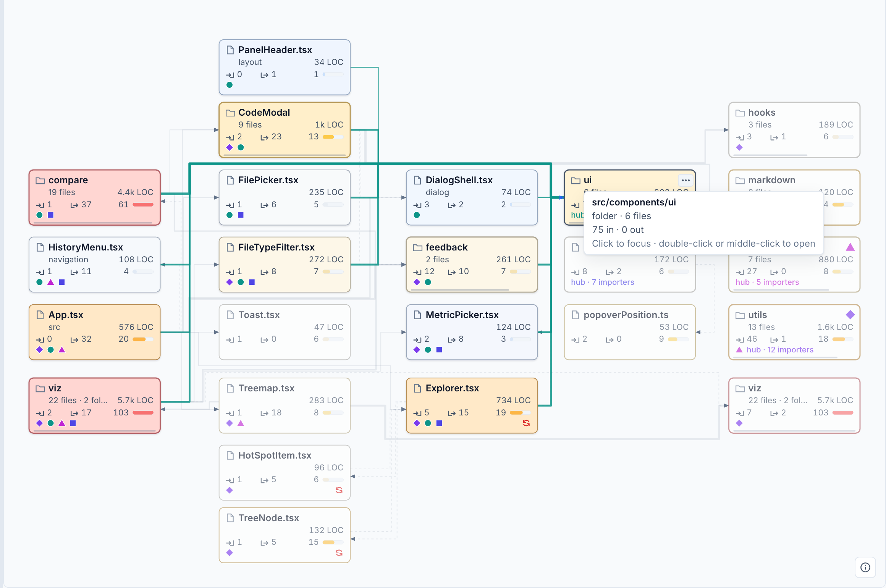Image resolution: width=886 pixels, height=588 pixels.
Task: Click the folder icon on the CodeModal node
Action: point(230,113)
